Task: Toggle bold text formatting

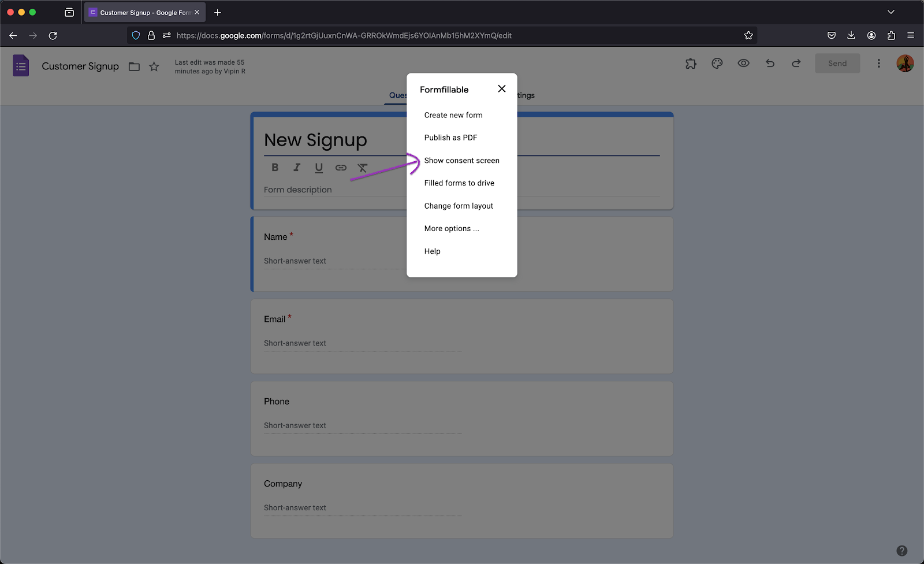Action: pyautogui.click(x=275, y=168)
